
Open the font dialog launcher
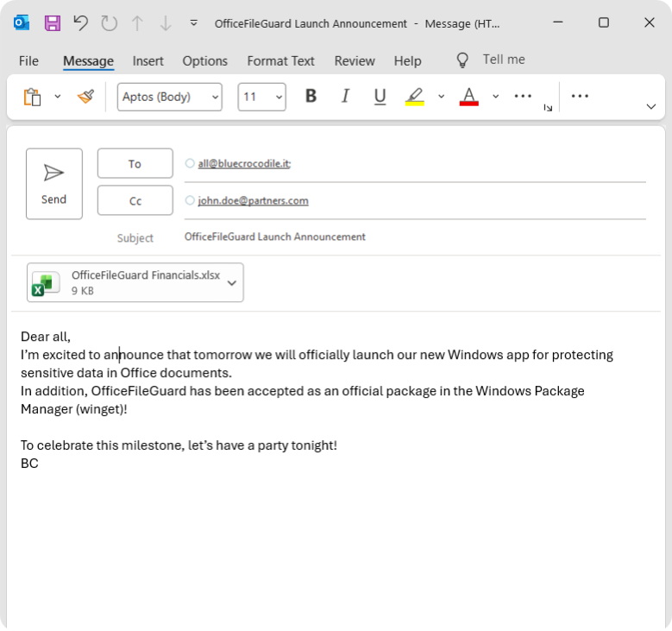pos(548,108)
